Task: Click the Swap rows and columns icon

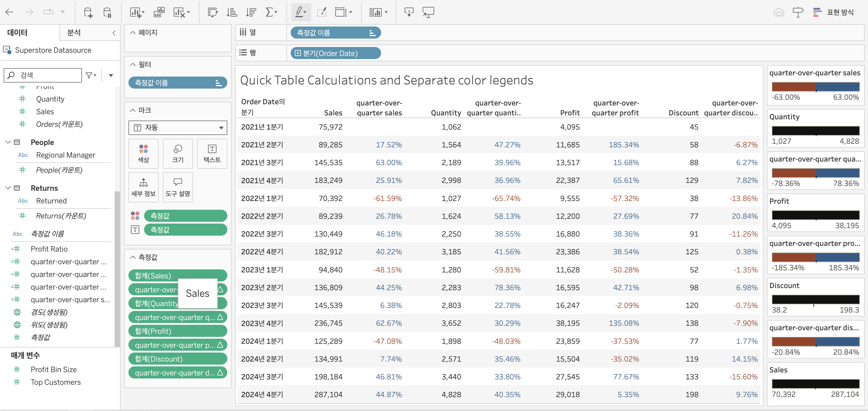Action: click(x=212, y=12)
